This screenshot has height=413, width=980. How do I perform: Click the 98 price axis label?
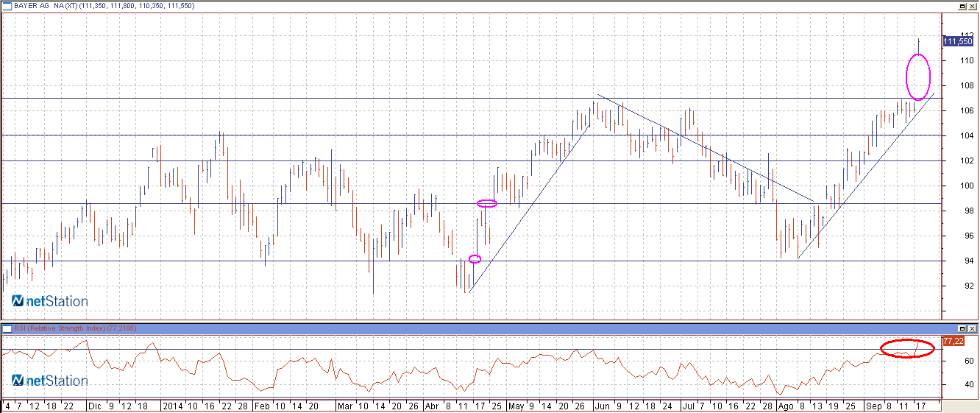[969, 211]
